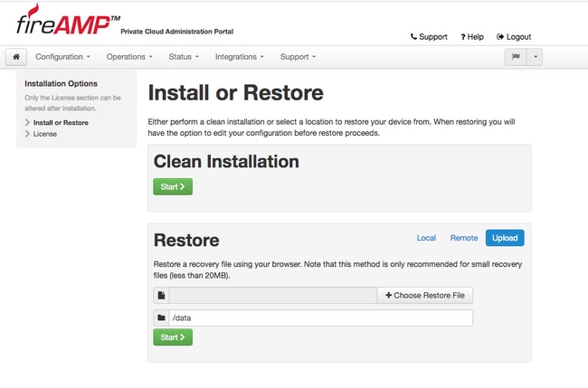The image size is (588, 388).
Task: Click the folder icon beside /data field
Action: coord(162,317)
